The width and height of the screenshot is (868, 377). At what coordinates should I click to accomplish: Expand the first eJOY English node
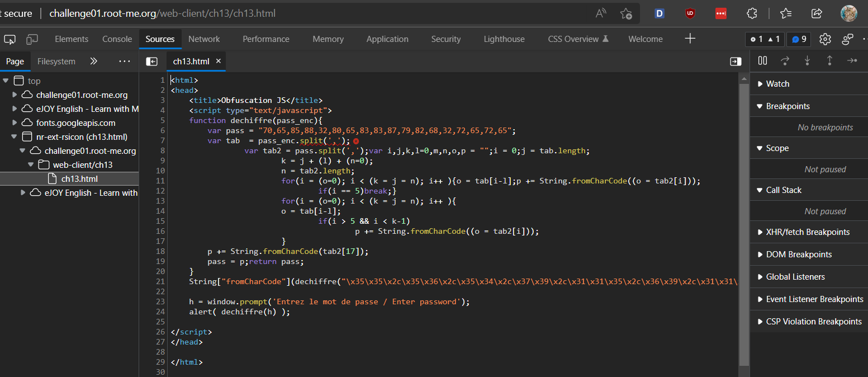click(15, 109)
